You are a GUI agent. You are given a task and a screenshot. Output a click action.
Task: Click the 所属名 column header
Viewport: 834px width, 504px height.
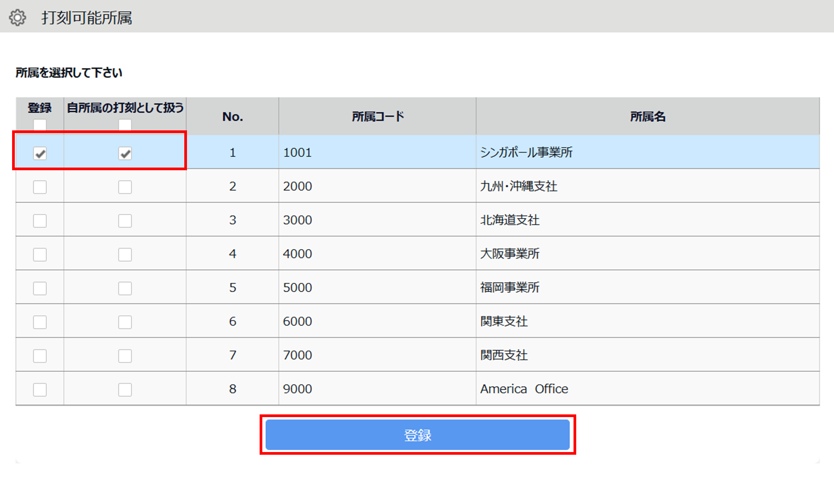[648, 116]
